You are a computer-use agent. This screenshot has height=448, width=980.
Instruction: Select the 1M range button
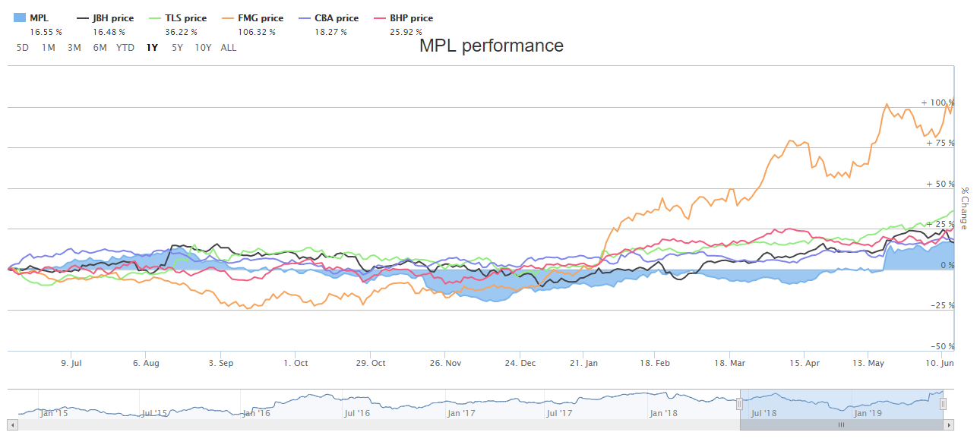pyautogui.click(x=48, y=48)
